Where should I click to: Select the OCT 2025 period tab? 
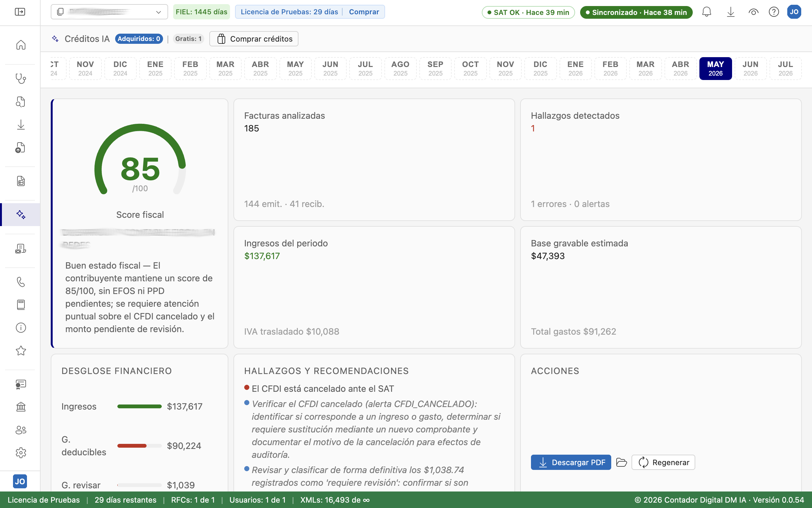point(470,69)
